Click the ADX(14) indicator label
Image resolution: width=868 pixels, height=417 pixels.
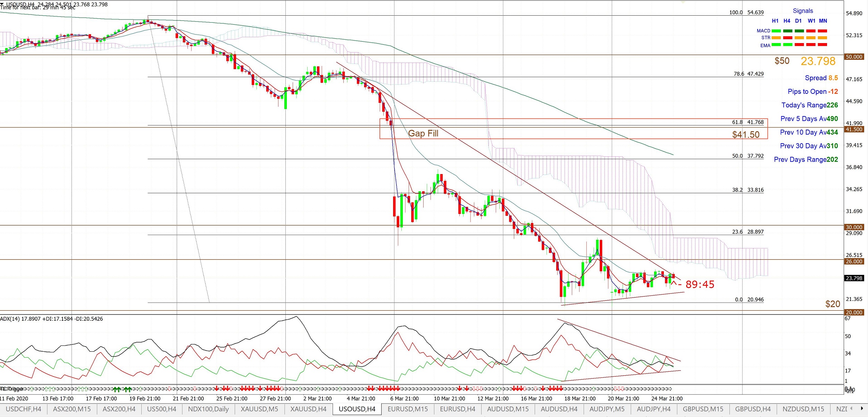tap(51, 319)
